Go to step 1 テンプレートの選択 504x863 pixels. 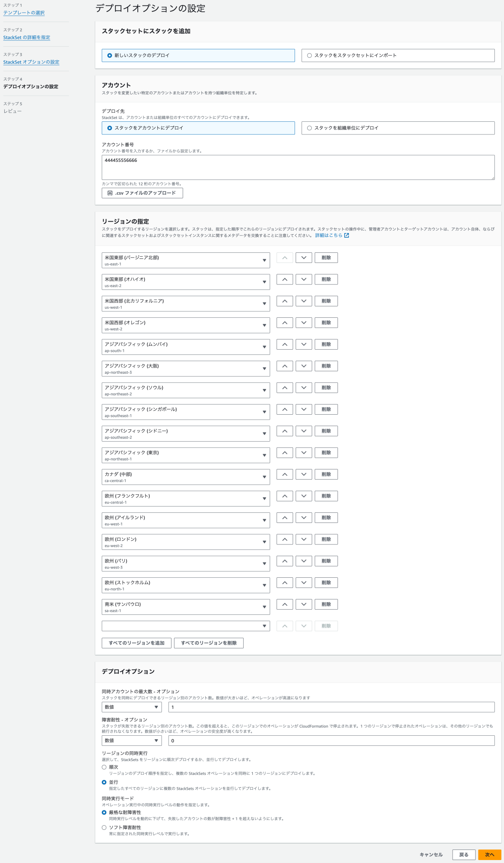click(x=24, y=13)
